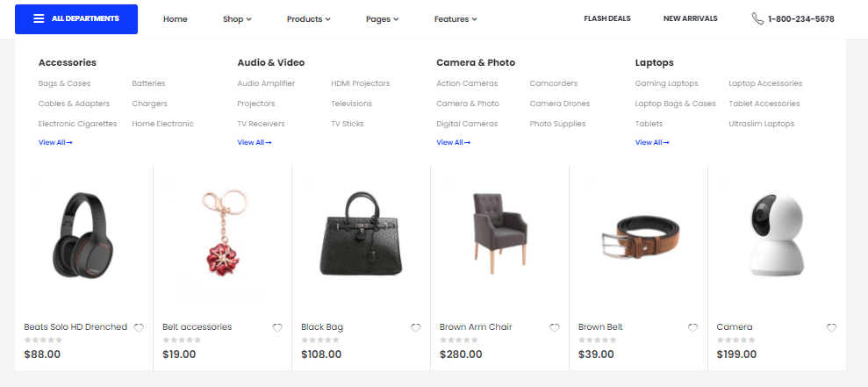
Task: Click the hamburger icon in All Departments
Action: click(x=39, y=18)
